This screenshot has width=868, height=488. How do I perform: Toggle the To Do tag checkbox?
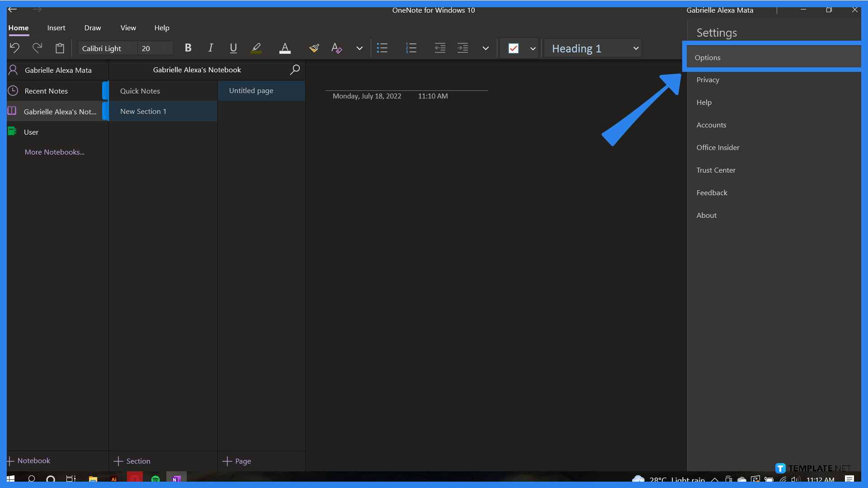514,48
